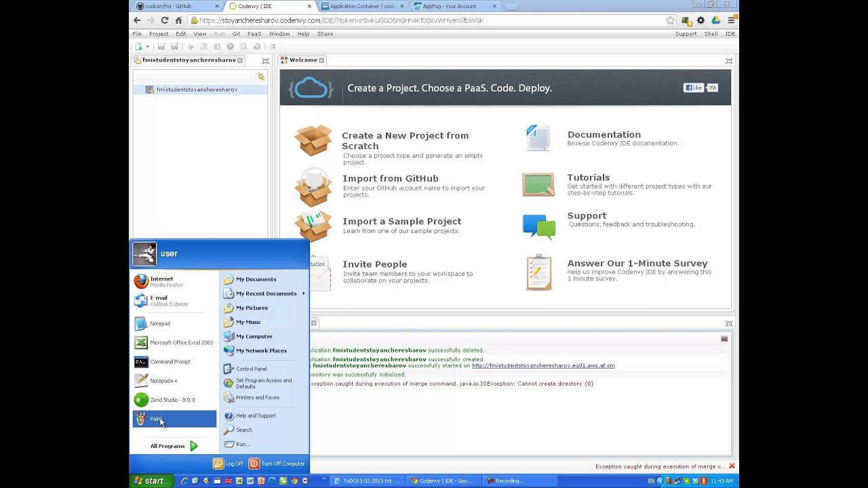Click Import from GitHub

click(x=391, y=178)
